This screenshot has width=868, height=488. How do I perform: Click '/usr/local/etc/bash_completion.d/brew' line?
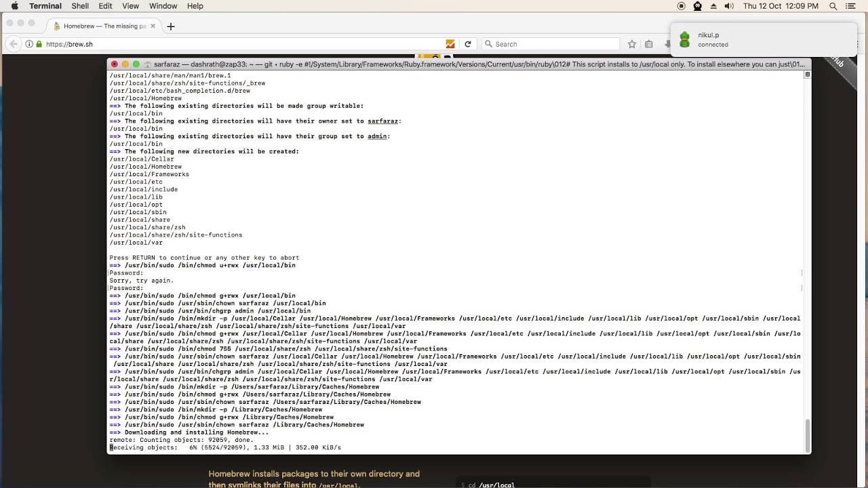[180, 91]
